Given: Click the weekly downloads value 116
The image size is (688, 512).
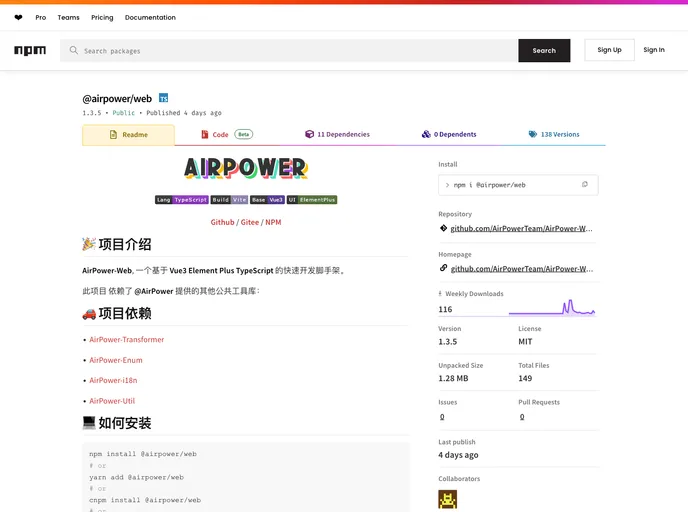Looking at the screenshot, I should click(x=445, y=309).
